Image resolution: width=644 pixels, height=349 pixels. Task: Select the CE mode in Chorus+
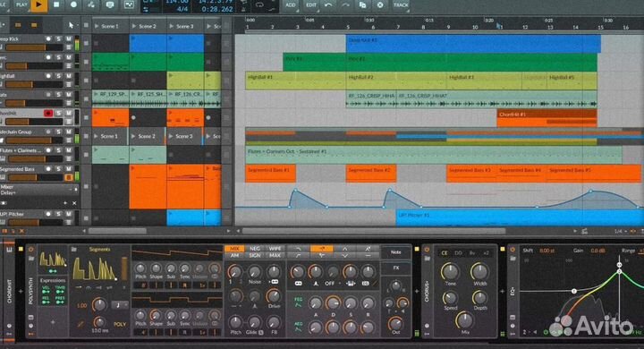pyautogui.click(x=445, y=253)
